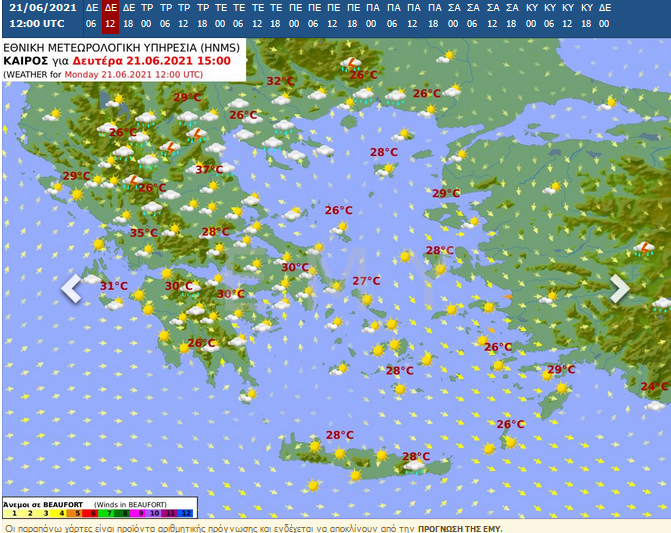This screenshot has width=671, height=533.
Task: Show forecast for ΤΡ 12
Action: (184, 16)
